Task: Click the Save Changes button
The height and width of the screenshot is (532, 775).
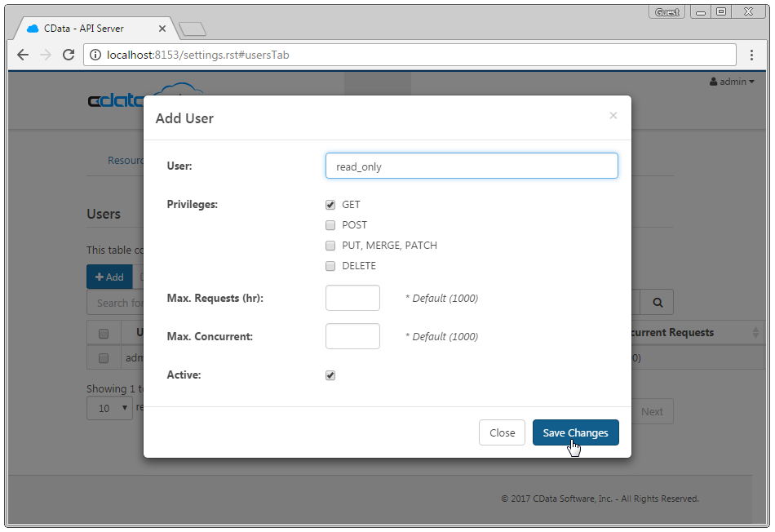Action: pyautogui.click(x=575, y=433)
